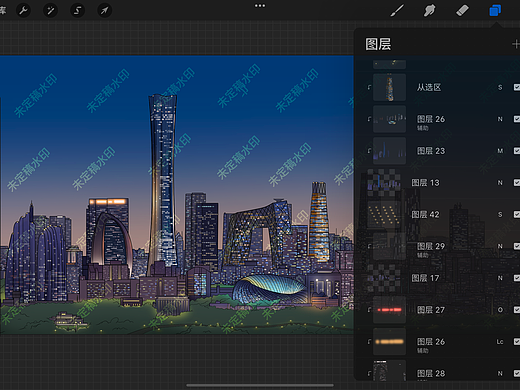Image resolution: width=520 pixels, height=390 pixels.
Task: Open the Adjustments magic wand menu
Action: 50,11
